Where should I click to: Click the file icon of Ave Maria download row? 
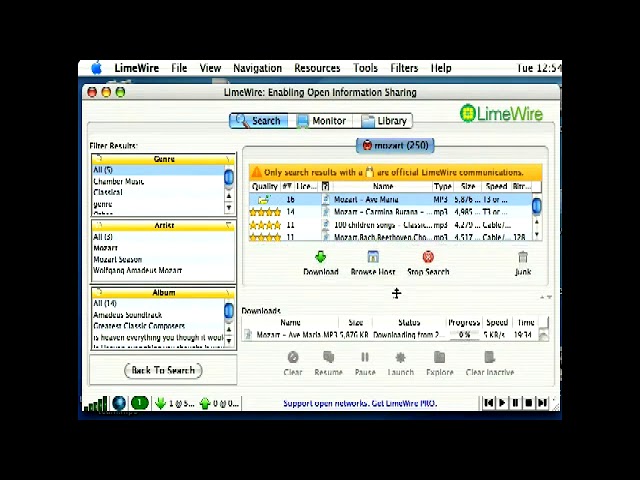pos(247,335)
